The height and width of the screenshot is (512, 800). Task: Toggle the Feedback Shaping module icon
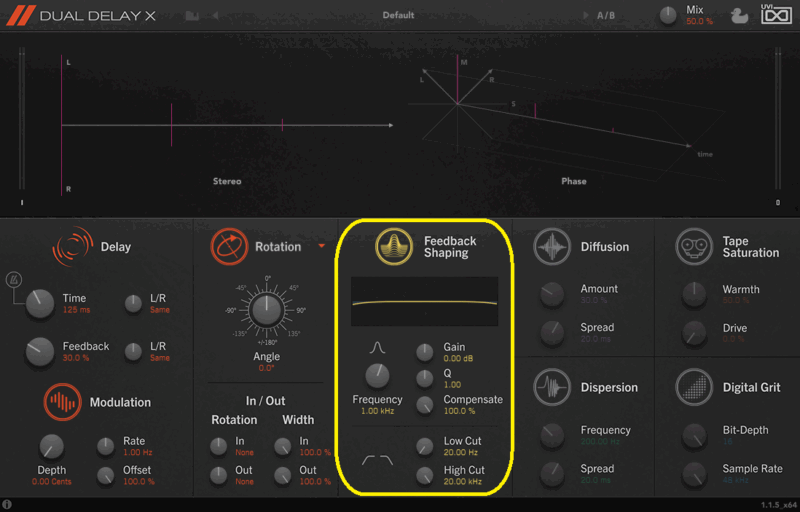(394, 247)
